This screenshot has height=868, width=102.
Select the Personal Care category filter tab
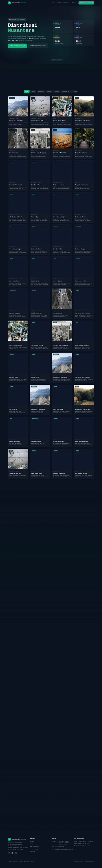coord(66,91)
